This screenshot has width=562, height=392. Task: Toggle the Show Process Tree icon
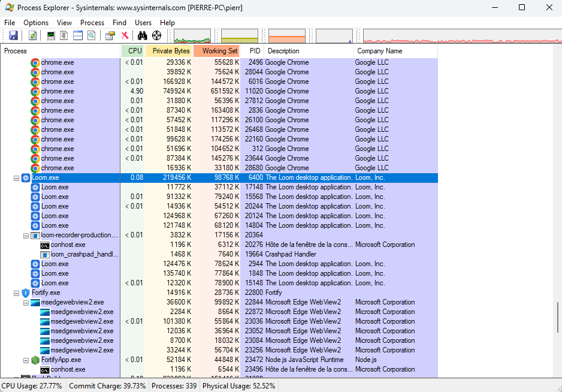point(64,35)
